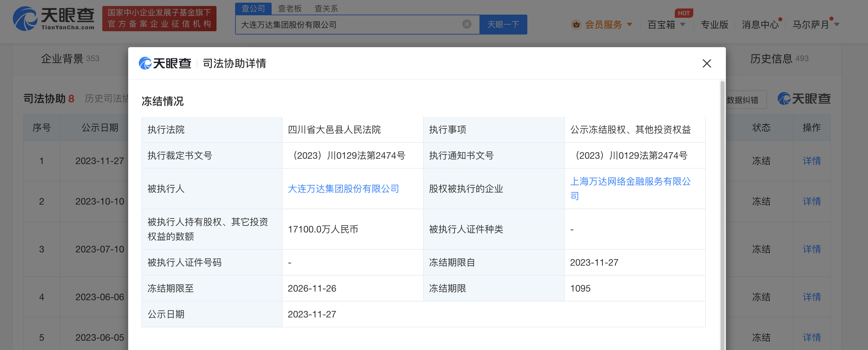Viewport: 868px width, 350px height.
Task: Click the 2026-11-26 freeze end date
Action: pos(312,288)
